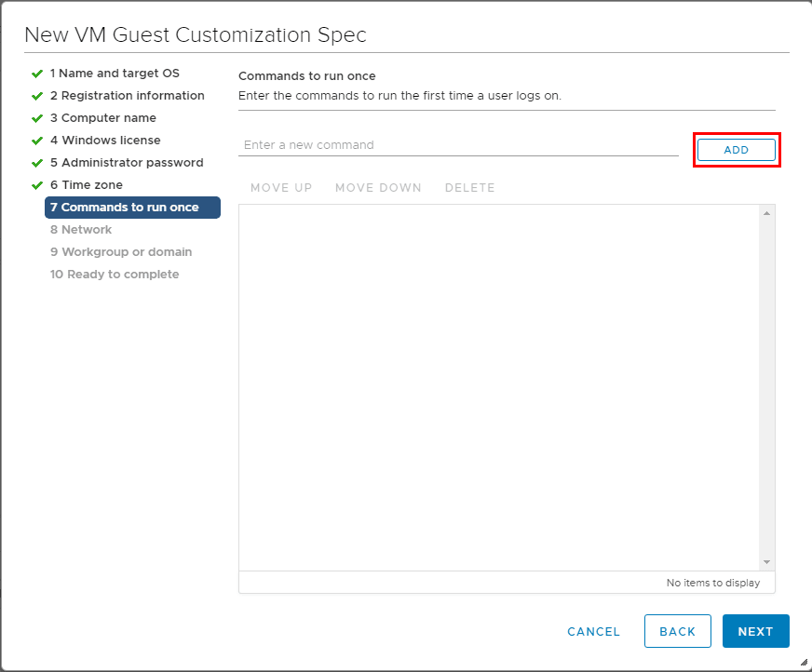Return to step 5 Administrator password
The image size is (812, 672).
point(126,163)
